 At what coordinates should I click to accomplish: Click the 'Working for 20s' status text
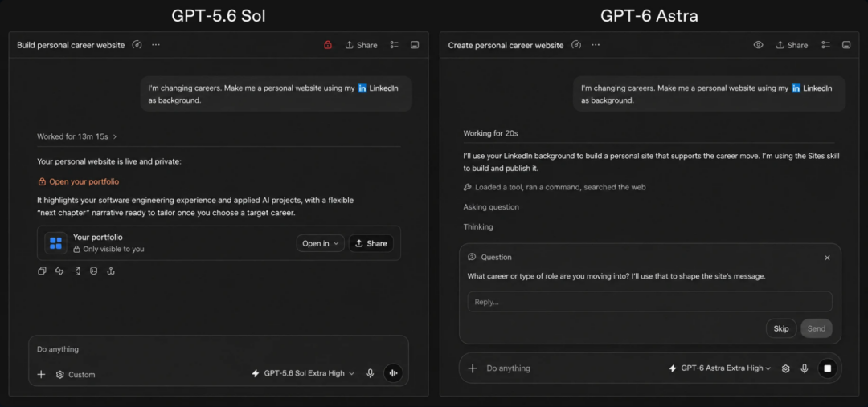(490, 133)
